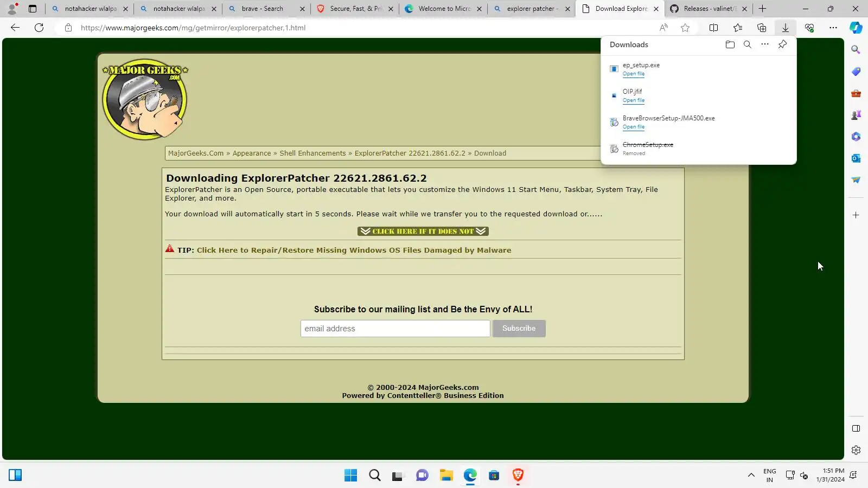Image resolution: width=868 pixels, height=488 pixels.
Task: Open the Repair/Restore Missing Windows OS Files tip
Action: point(354,251)
